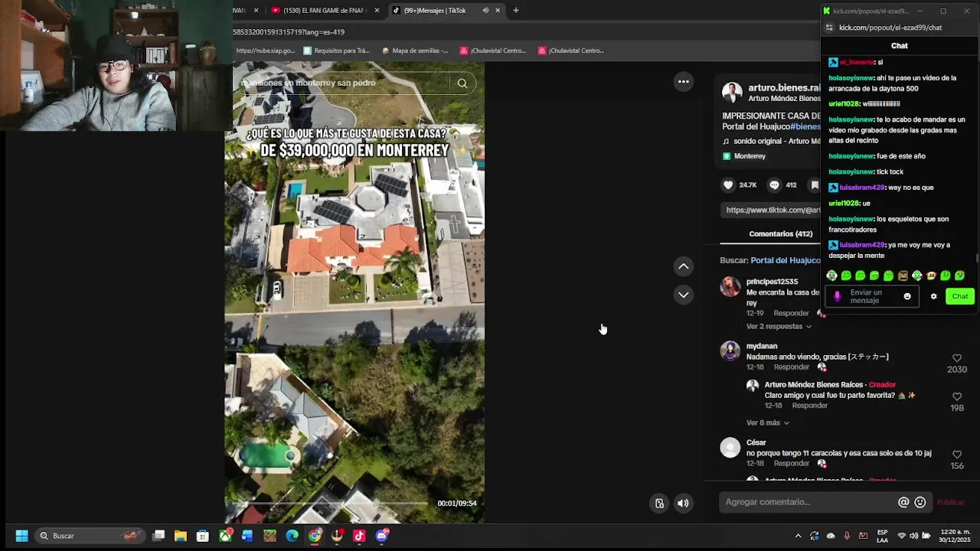
Task: Click the search magnifier in video search bar
Action: 462,83
